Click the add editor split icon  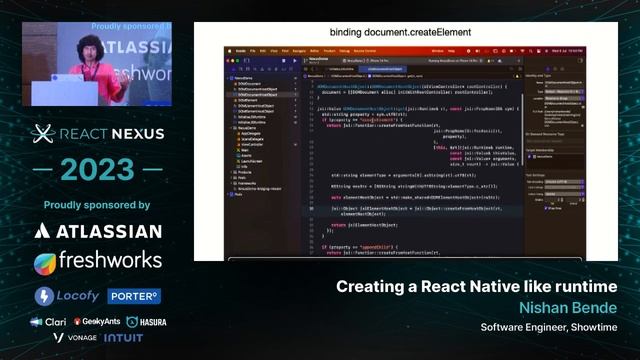click(519, 69)
